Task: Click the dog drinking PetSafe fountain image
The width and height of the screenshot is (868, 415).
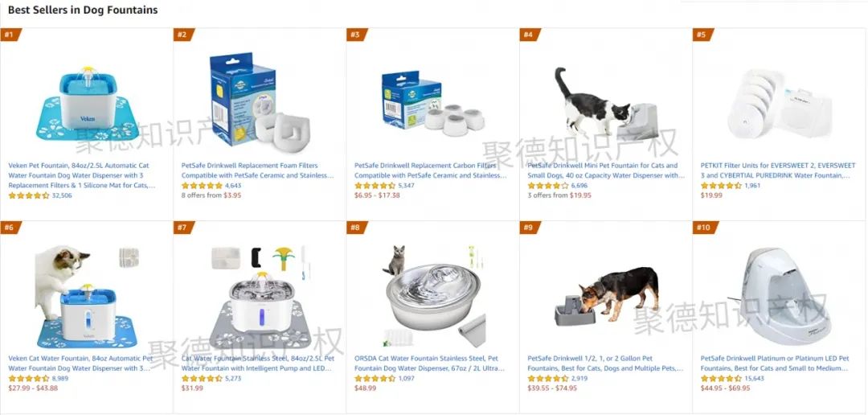Action: [x=606, y=297]
